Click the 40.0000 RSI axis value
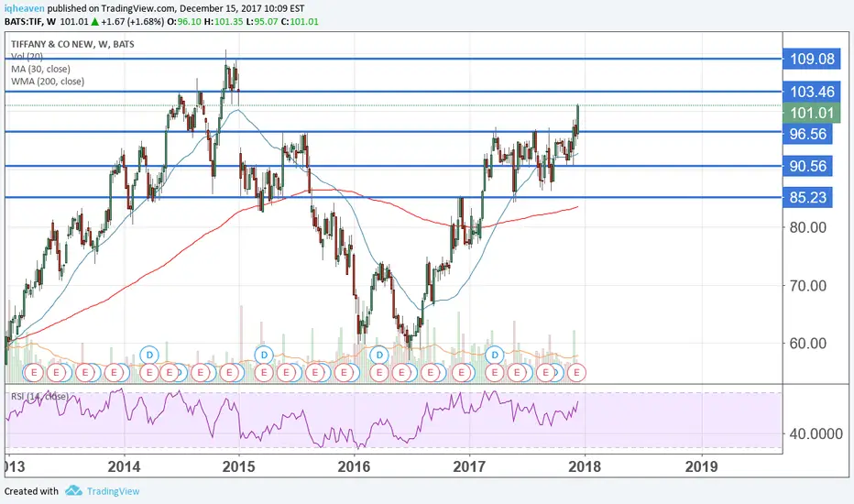The width and height of the screenshot is (854, 504). (x=816, y=433)
